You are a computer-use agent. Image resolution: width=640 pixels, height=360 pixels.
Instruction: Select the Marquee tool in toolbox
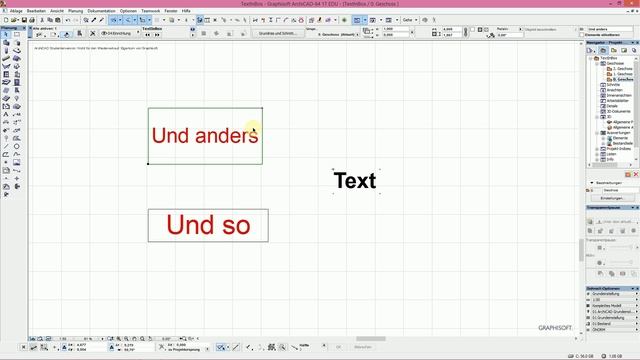(x=17, y=35)
